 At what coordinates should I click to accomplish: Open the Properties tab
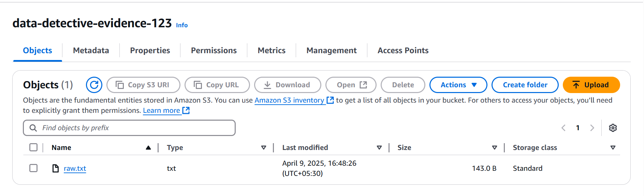tap(150, 50)
